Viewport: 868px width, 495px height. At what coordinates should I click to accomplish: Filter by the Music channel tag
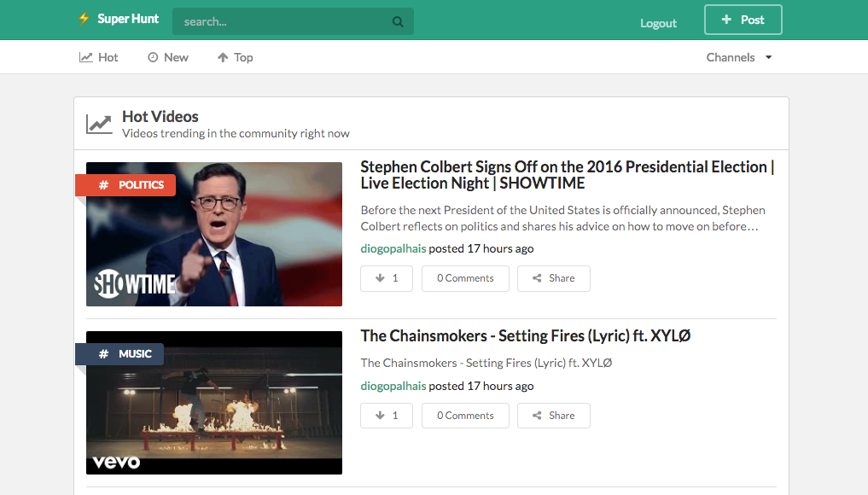(x=119, y=354)
